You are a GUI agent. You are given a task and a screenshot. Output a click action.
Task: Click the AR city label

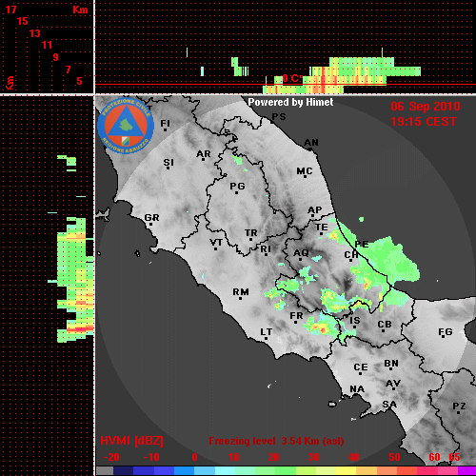pos(204,154)
